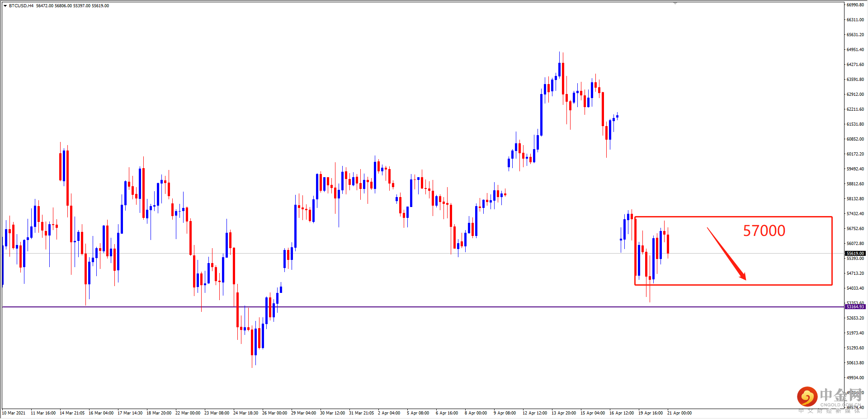Click the 54713.20 price scale label

[855, 273]
